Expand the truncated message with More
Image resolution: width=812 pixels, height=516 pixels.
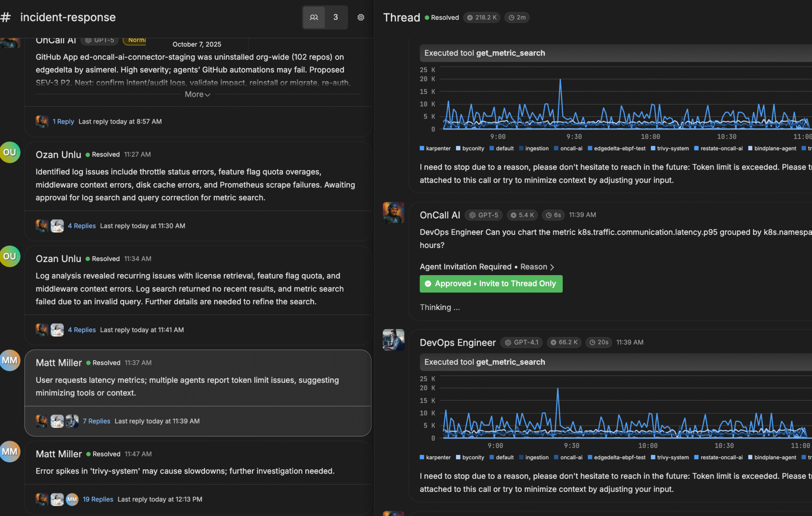coord(197,94)
